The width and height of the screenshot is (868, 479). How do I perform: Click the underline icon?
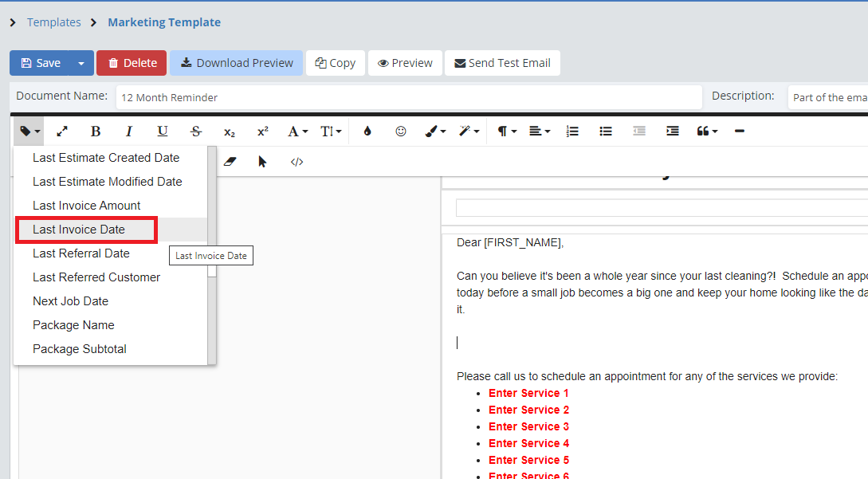tap(163, 132)
